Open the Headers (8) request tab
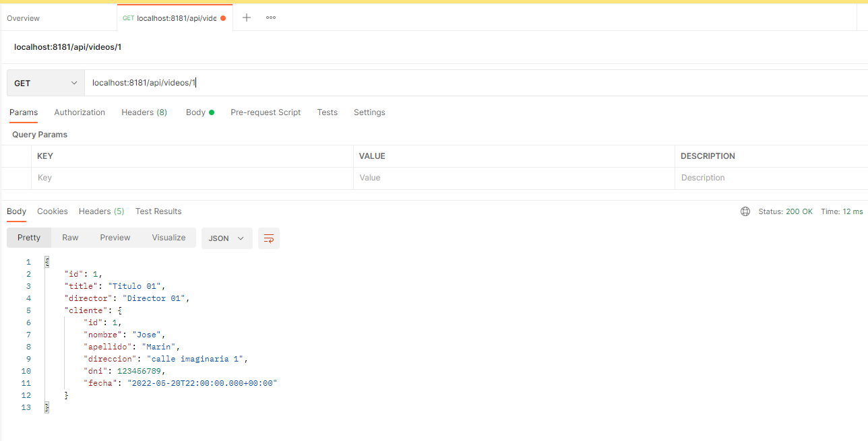Viewport: 868px width, 441px height. pos(144,112)
